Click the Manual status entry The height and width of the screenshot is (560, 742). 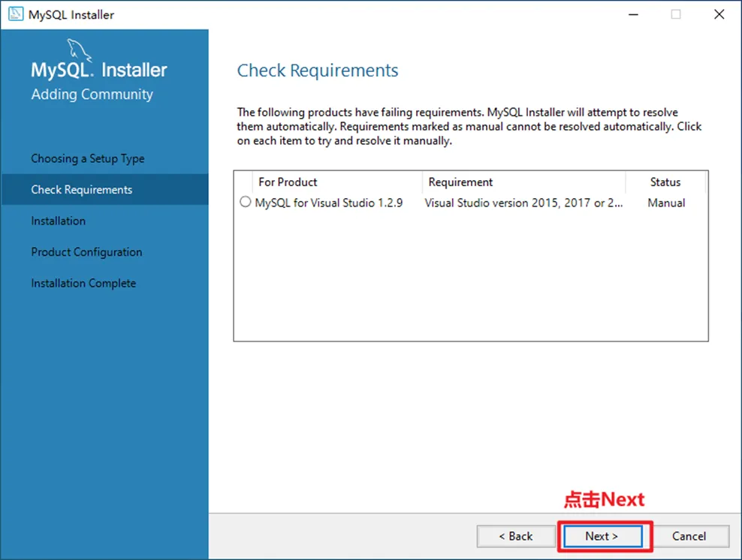(x=666, y=203)
